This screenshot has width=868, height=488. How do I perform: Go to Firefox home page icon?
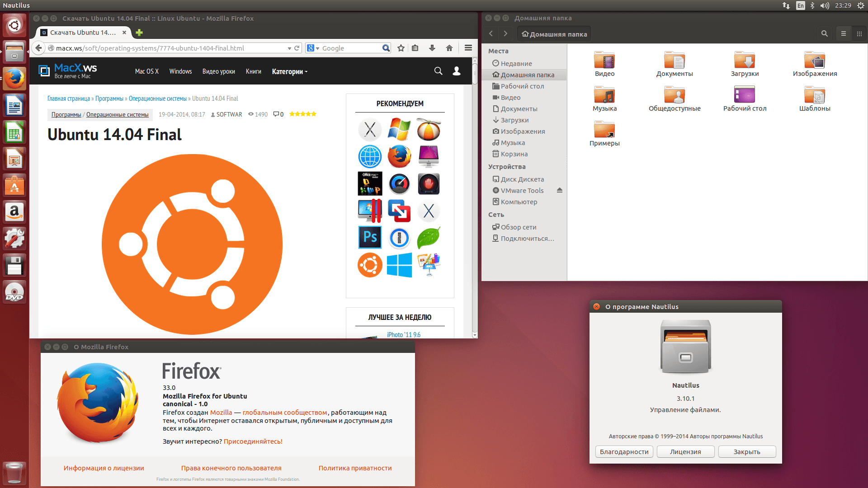pos(449,48)
